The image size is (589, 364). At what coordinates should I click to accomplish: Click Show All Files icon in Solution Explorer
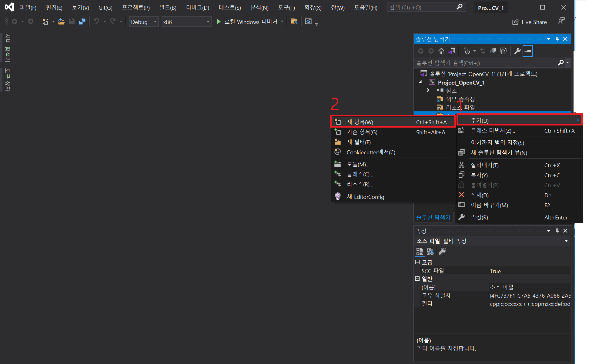click(x=503, y=51)
